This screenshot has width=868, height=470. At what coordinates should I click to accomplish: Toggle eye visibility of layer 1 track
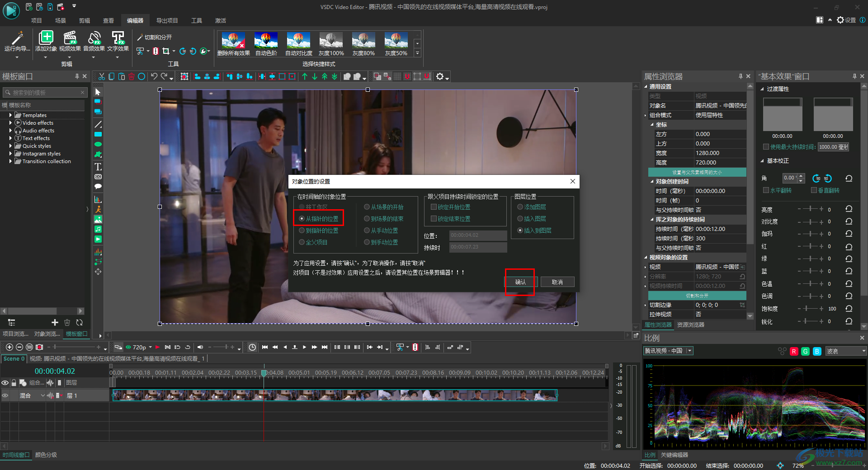5,395
